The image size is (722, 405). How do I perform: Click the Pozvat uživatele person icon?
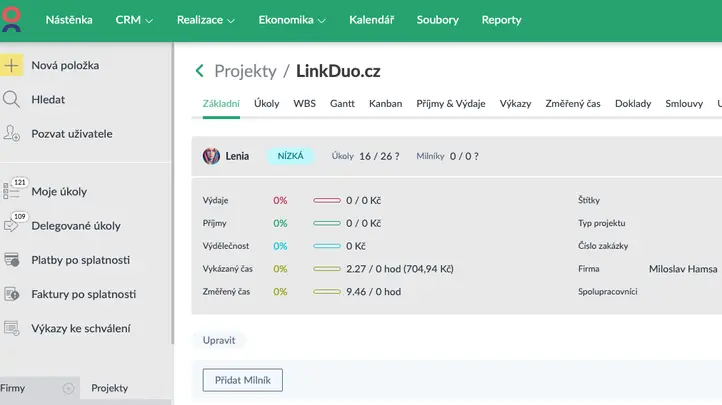(12, 134)
